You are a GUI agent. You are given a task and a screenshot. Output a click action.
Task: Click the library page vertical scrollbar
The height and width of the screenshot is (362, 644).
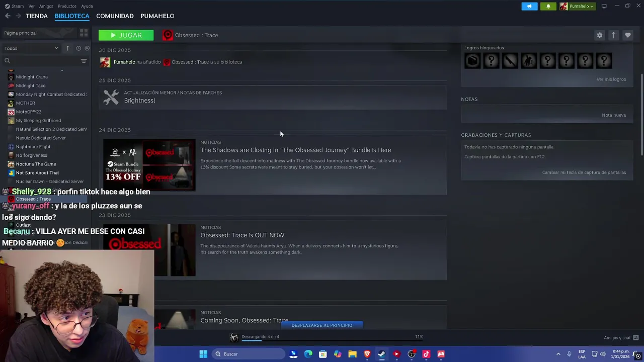click(641, 116)
